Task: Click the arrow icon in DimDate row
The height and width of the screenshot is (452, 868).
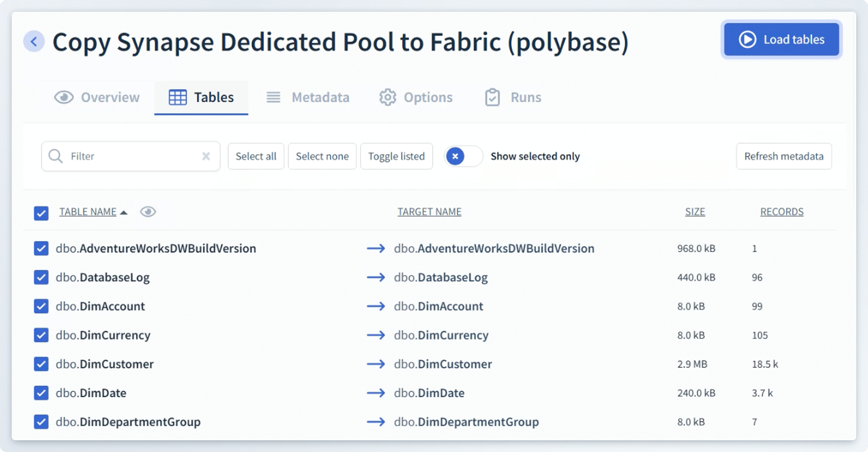Action: [x=376, y=393]
